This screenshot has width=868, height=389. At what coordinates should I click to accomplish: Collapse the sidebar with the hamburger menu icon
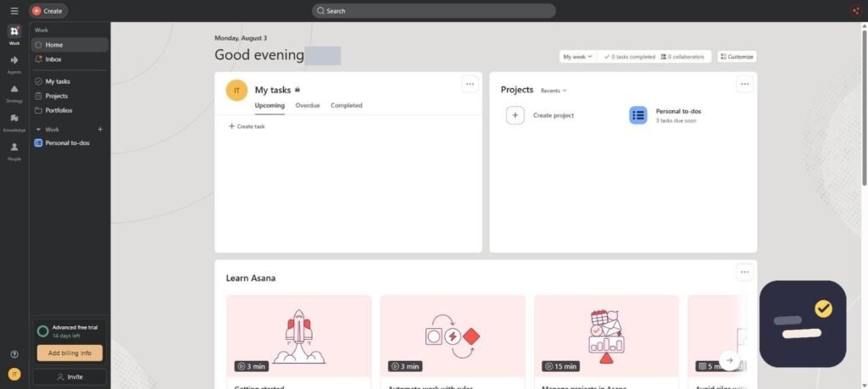click(14, 10)
